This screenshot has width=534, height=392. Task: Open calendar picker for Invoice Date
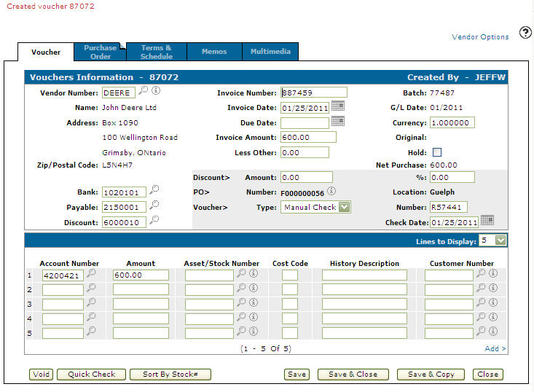pyautogui.click(x=338, y=106)
